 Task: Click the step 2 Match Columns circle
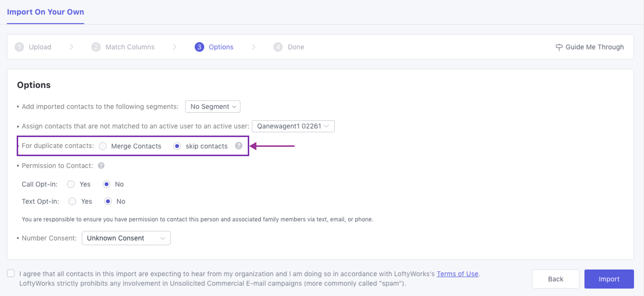(x=96, y=47)
